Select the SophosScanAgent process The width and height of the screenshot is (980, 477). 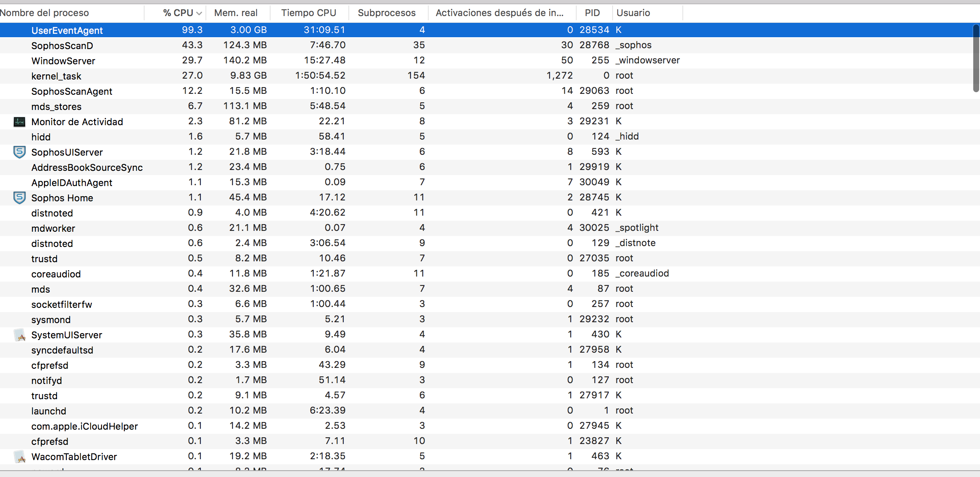point(72,91)
